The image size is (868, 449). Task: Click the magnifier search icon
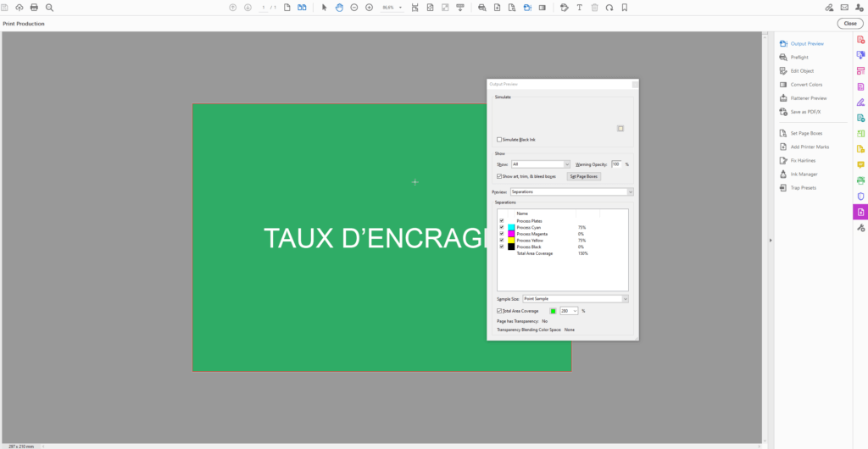click(x=49, y=8)
